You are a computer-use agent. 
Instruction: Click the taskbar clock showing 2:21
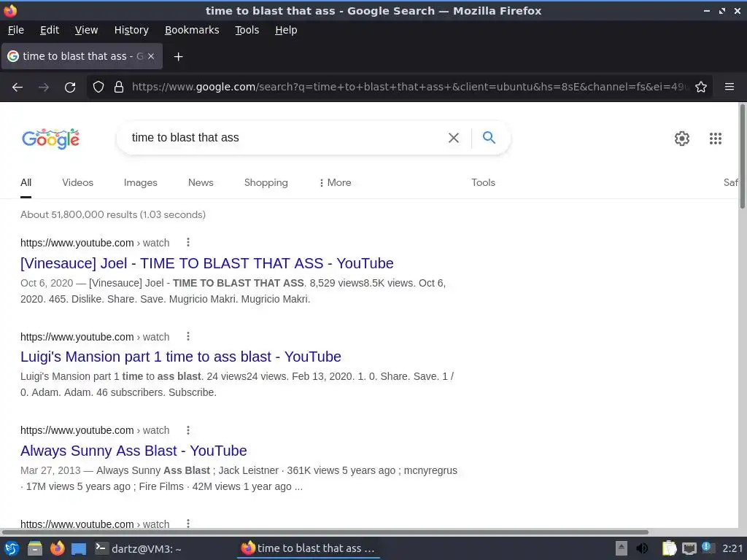(732, 548)
